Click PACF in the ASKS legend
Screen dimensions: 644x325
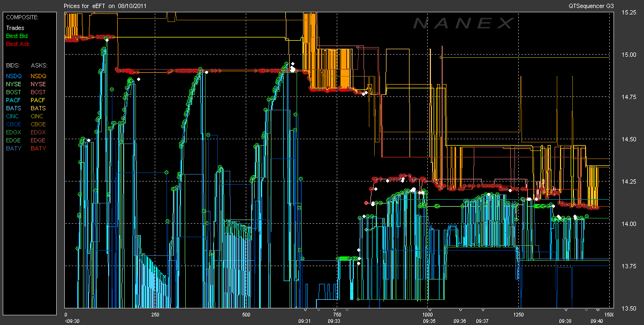[38, 100]
